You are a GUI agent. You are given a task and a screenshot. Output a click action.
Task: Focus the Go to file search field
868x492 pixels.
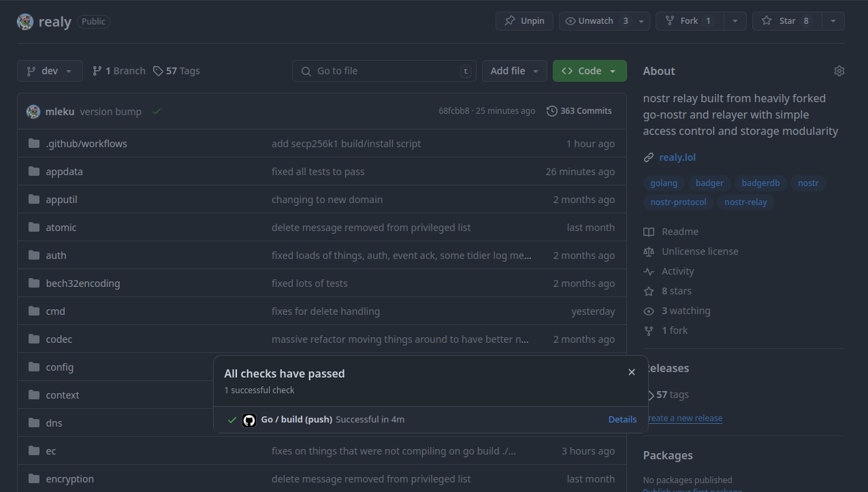384,71
